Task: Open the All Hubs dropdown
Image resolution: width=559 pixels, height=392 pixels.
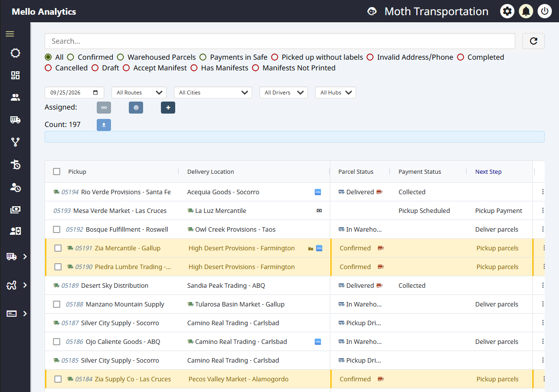Action: click(336, 93)
